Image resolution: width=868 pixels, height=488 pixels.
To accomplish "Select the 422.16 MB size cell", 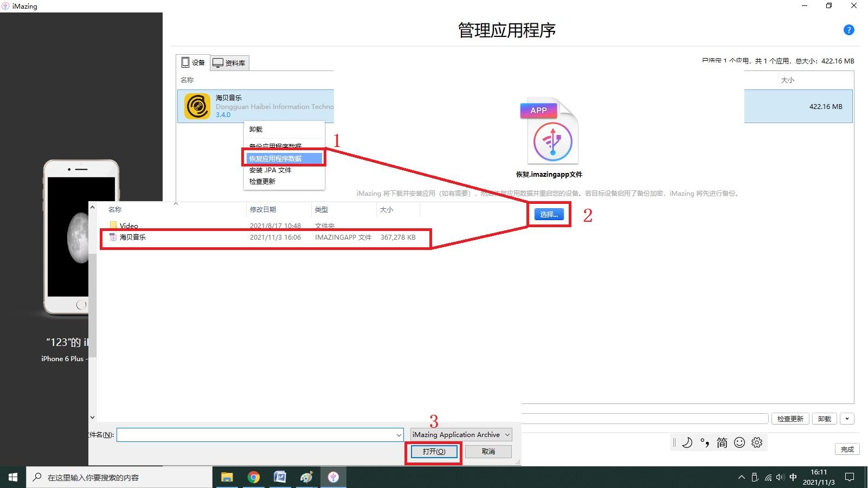I will click(826, 106).
